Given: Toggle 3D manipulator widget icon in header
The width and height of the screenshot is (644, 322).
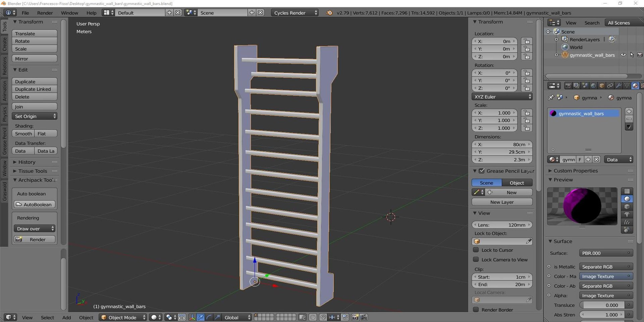Looking at the screenshot, I should [x=192, y=317].
